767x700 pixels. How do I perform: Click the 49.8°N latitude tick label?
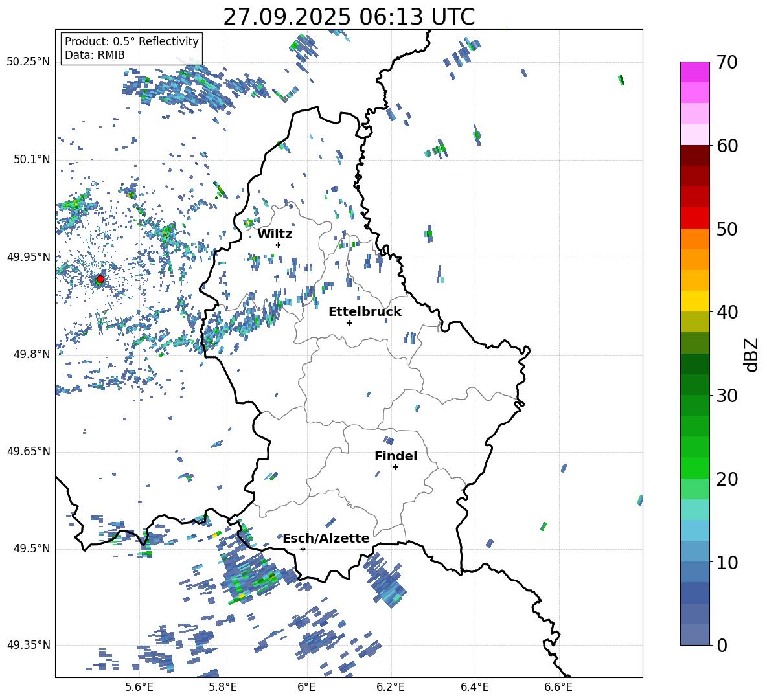(29, 354)
